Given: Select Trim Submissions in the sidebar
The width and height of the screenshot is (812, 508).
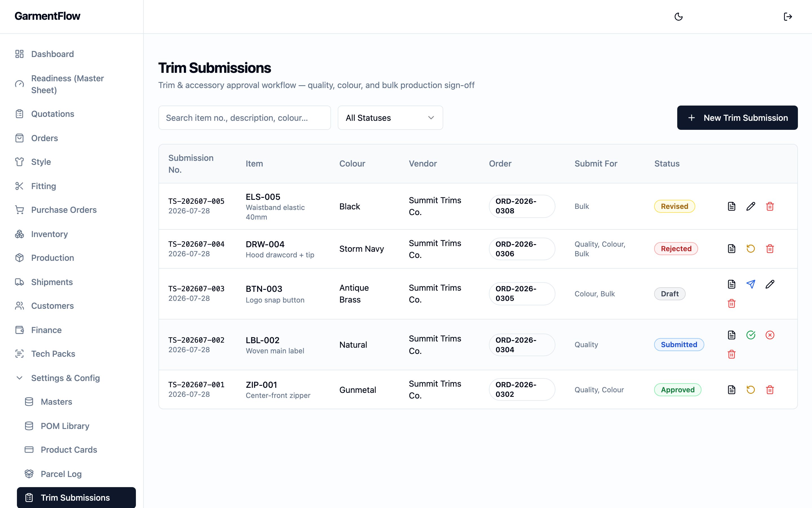Looking at the screenshot, I should pos(76,498).
